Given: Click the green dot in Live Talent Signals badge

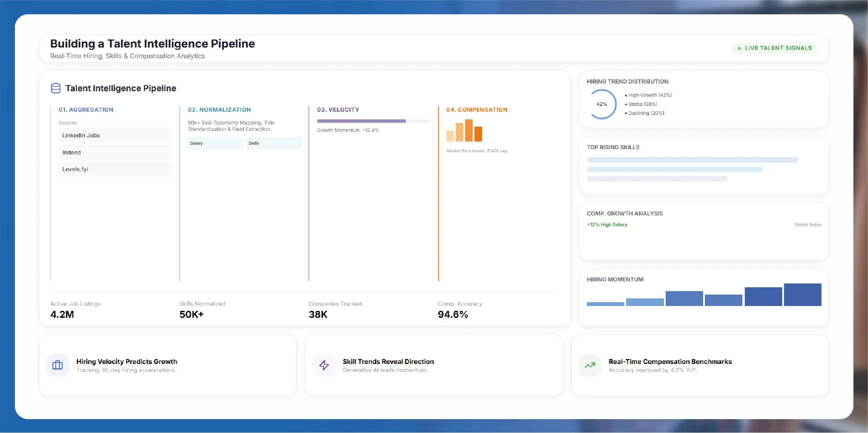Looking at the screenshot, I should pyautogui.click(x=739, y=48).
